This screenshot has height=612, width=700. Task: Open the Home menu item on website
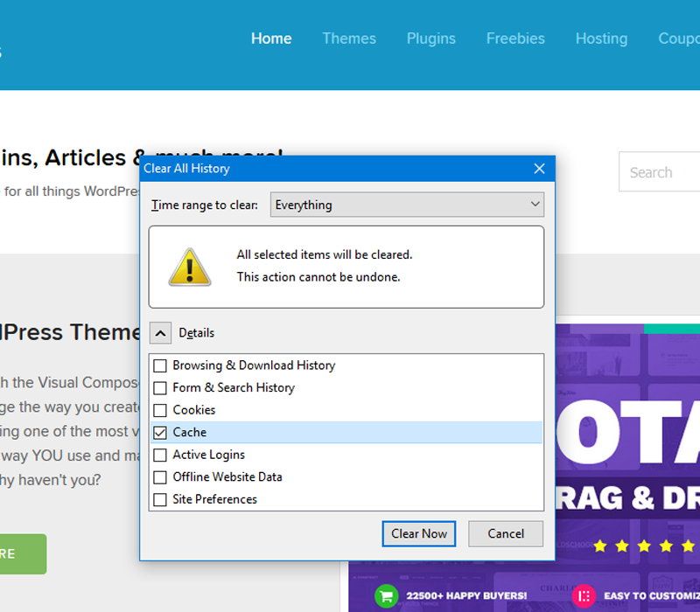(x=271, y=38)
